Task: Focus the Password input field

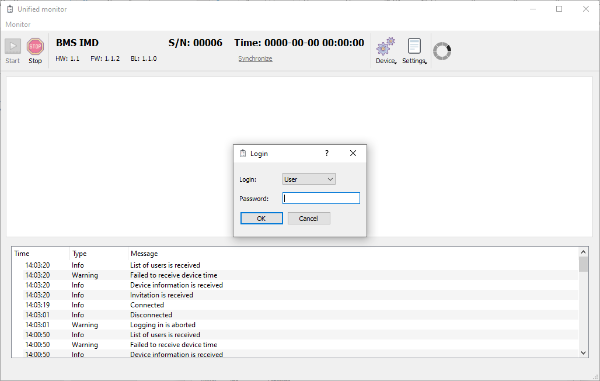Action: click(x=321, y=198)
